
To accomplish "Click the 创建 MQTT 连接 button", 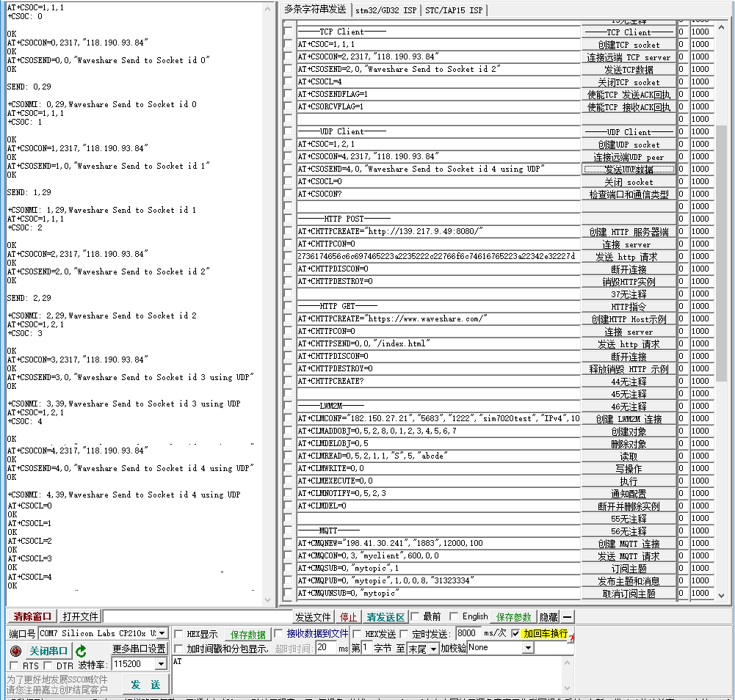I will point(629,544).
